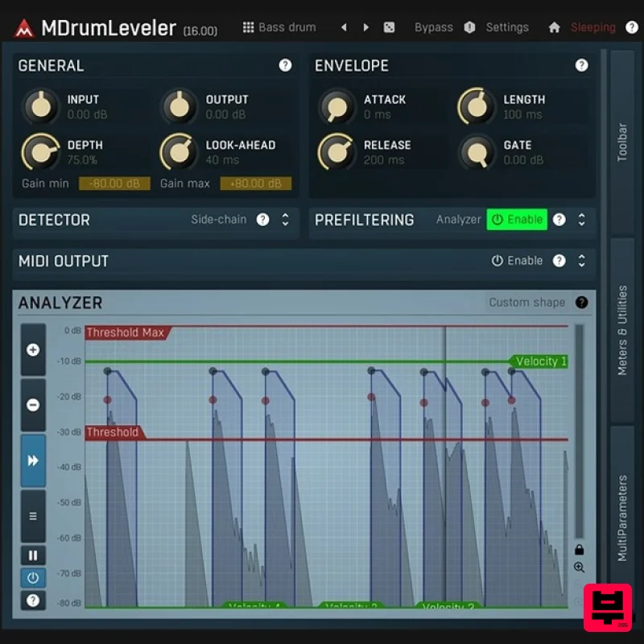644x644 pixels.
Task: Open the analyzer menu icon with horizontal lines
Action: pyautogui.click(x=32, y=515)
